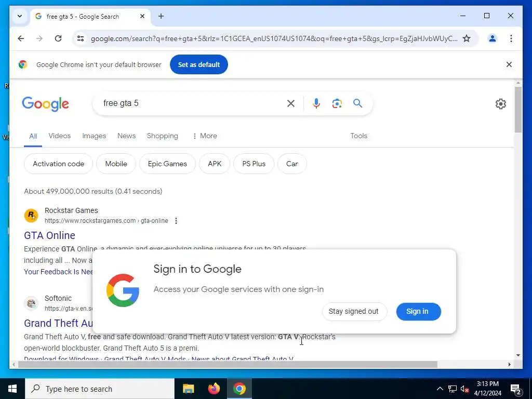Open the Chrome profile avatar icon
532x399 pixels.
click(493, 38)
